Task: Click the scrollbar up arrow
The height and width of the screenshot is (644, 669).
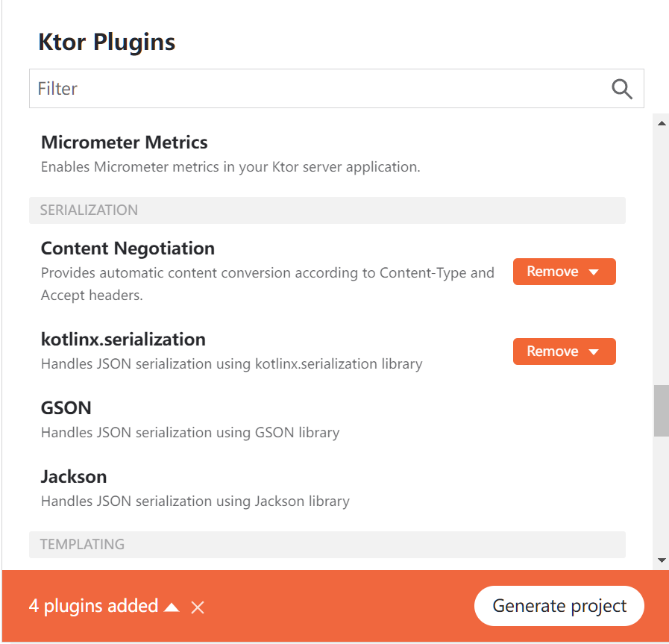Action: [x=662, y=123]
